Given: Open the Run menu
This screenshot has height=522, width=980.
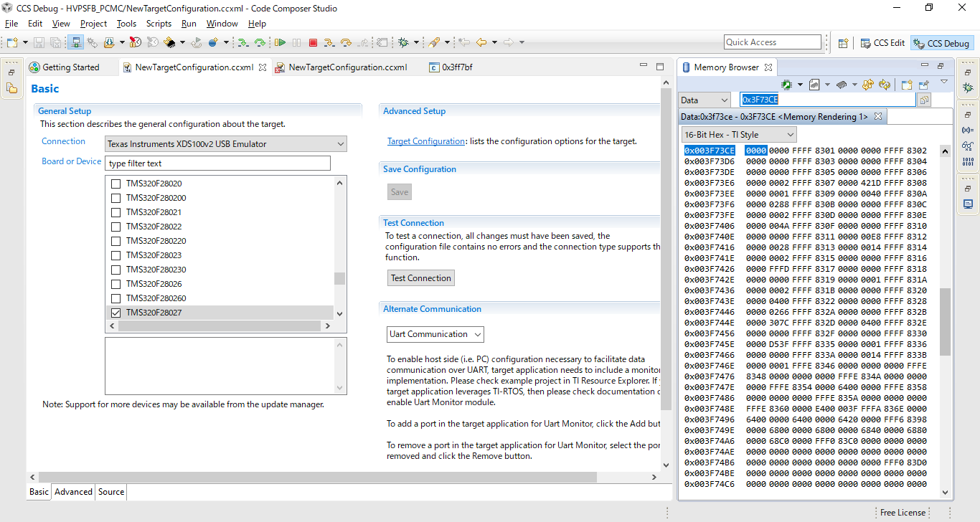Looking at the screenshot, I should point(189,24).
